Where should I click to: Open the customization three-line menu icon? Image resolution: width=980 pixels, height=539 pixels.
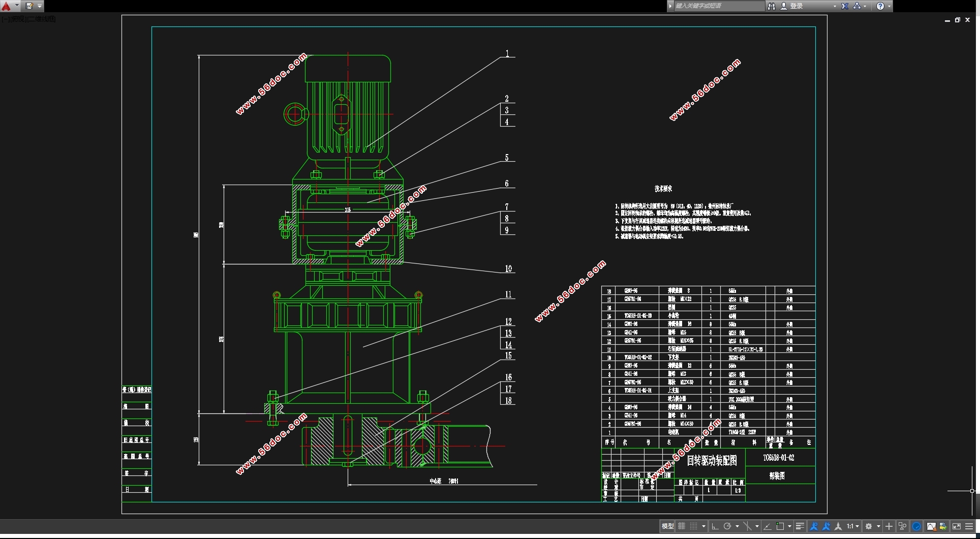[x=969, y=526]
